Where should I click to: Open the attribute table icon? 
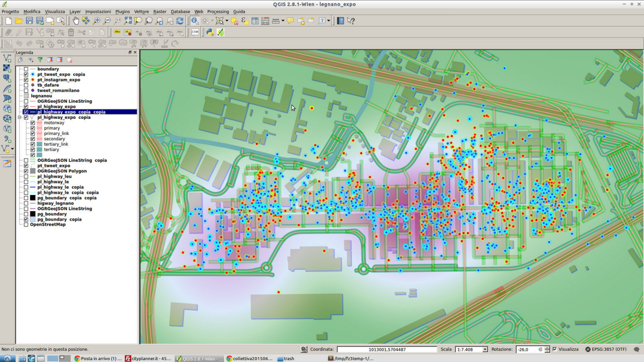(255, 21)
